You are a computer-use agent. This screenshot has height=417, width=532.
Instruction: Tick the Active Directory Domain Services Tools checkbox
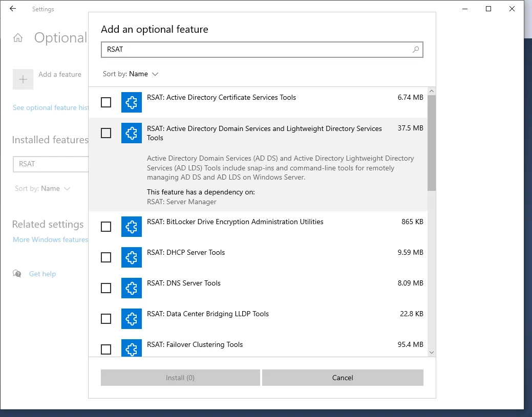[106, 133]
